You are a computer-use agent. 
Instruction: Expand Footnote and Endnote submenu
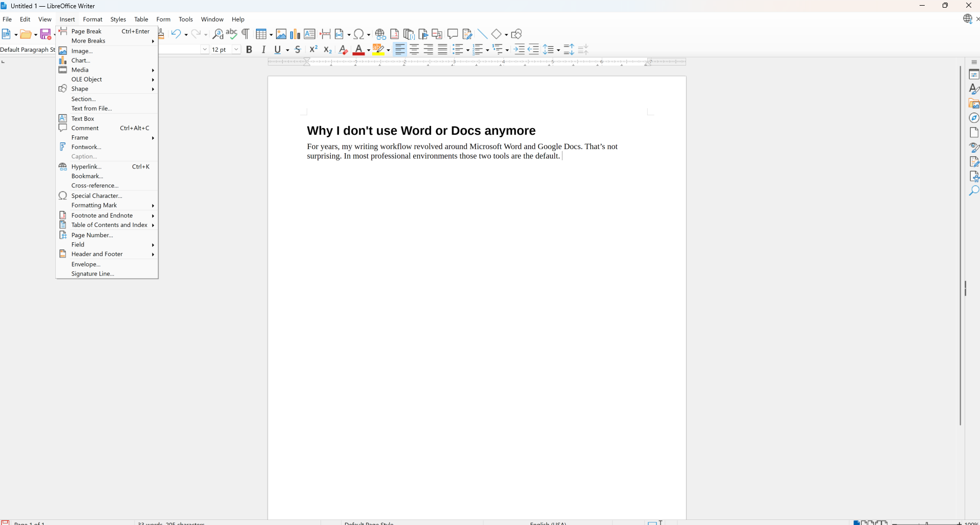tap(106, 216)
